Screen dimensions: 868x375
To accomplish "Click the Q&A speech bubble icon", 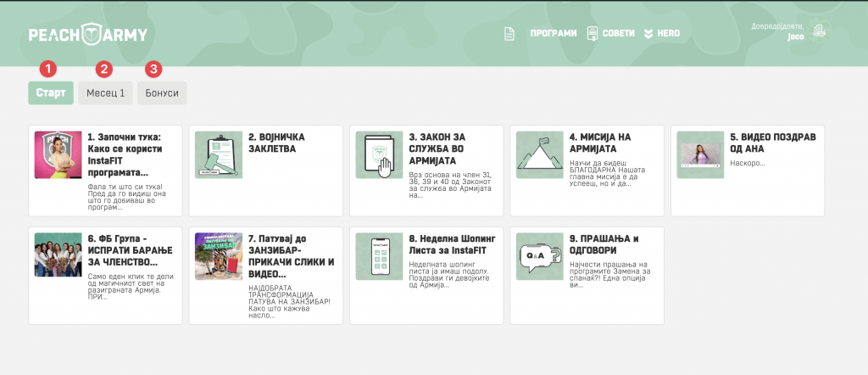I will click(x=540, y=256).
